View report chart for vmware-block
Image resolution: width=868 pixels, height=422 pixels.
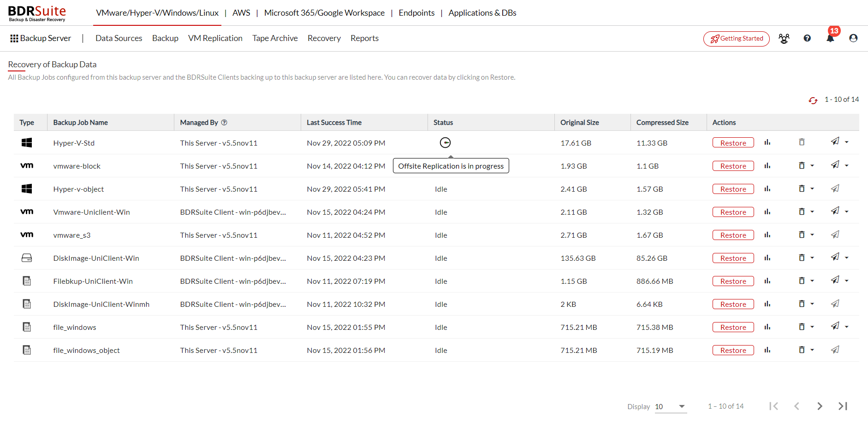pyautogui.click(x=767, y=165)
